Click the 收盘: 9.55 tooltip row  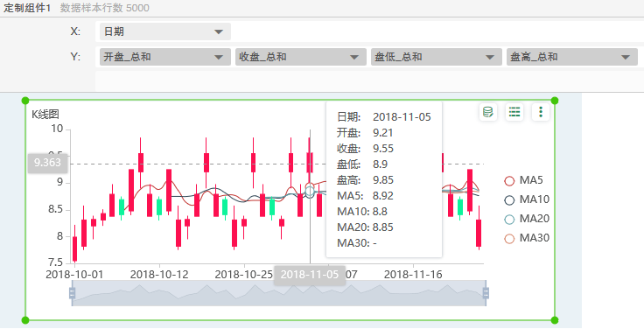point(365,149)
